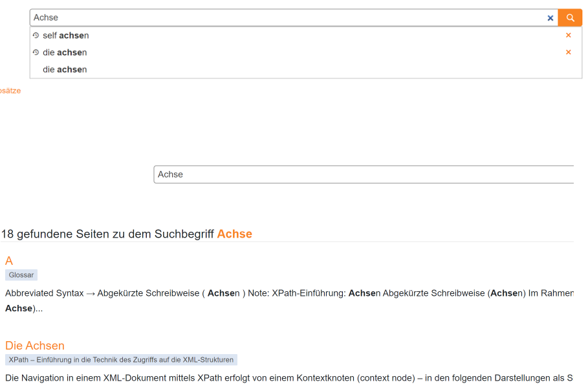Image resolution: width=588 pixels, height=391 pixels.
Task: Delete the 'self achsen' suggestion via its X
Action: point(568,35)
